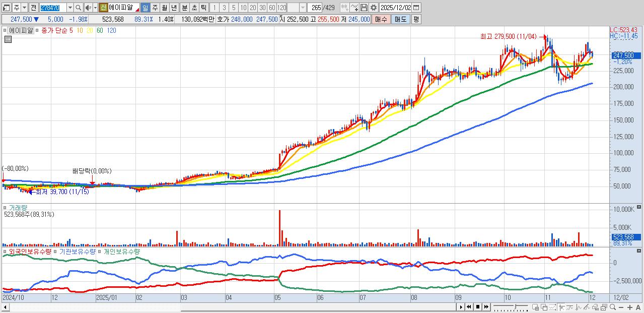Viewport: 644px width, 313px height.
Task: Click the chart line tool icon beside save
Action: click(354, 8)
